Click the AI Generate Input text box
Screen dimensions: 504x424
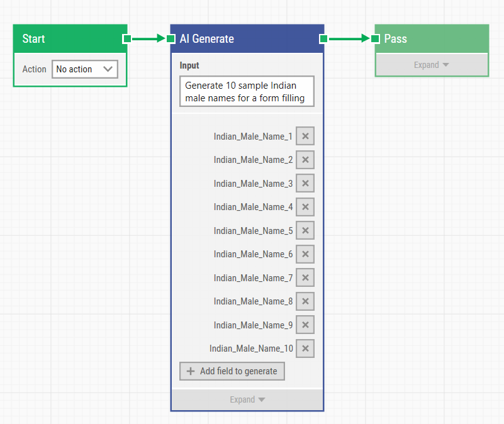click(x=247, y=92)
